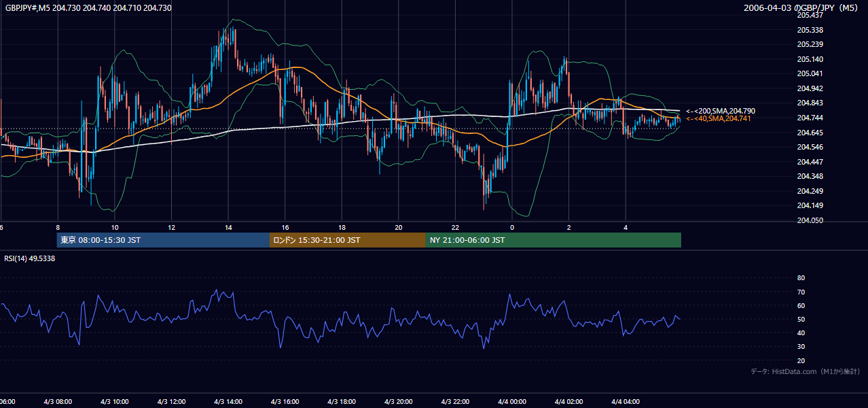The image size is (868, 408).
Task: Click the date label 4/4 04:00
Action: (x=626, y=402)
